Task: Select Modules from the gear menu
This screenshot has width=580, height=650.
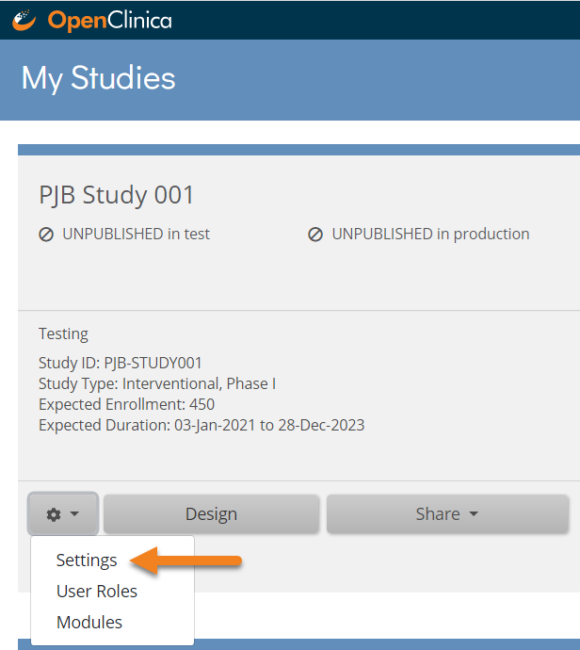Action: [x=89, y=622]
